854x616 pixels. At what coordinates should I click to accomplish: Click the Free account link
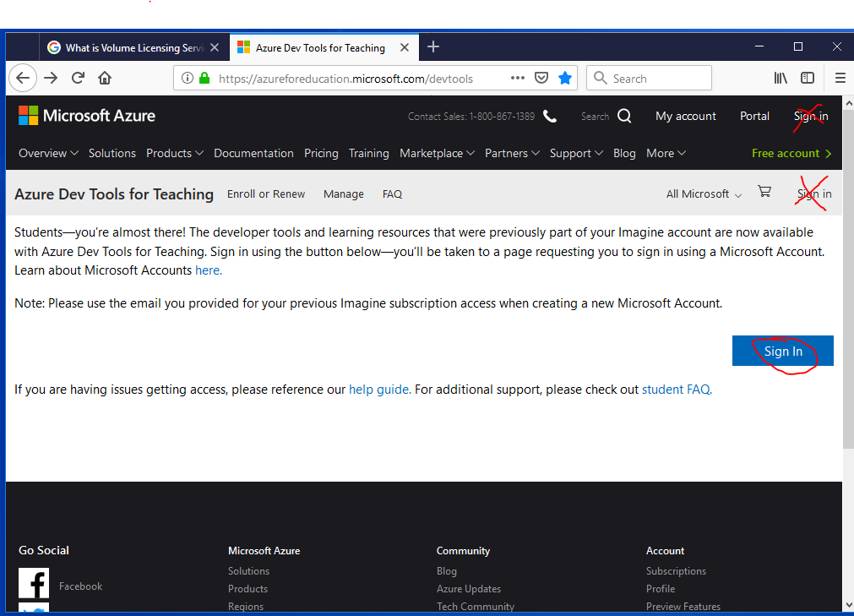(x=791, y=153)
